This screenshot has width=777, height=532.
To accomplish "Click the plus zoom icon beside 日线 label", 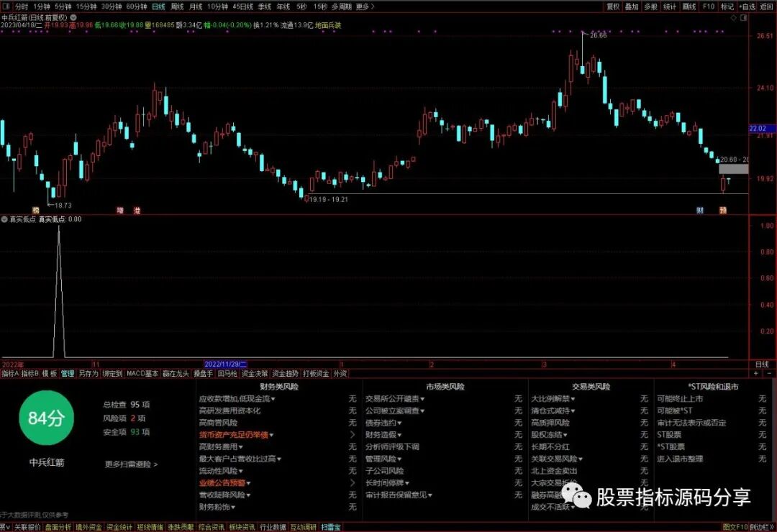I will pyautogui.click(x=755, y=374).
